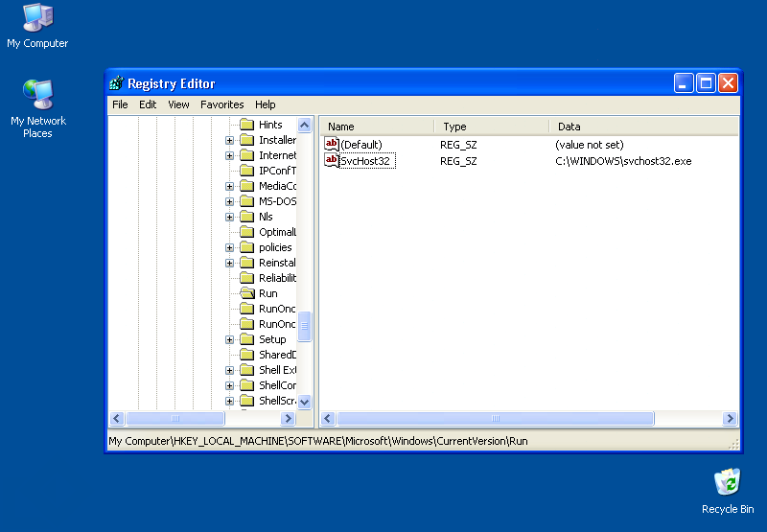Maximize the Registry Editor window
Screen dimensions: 767x532
(x=706, y=83)
